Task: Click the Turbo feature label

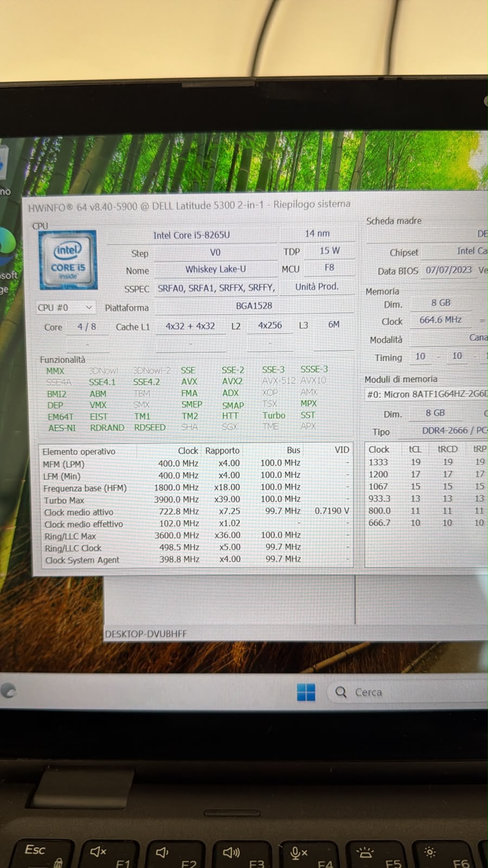Action: pyautogui.click(x=274, y=416)
